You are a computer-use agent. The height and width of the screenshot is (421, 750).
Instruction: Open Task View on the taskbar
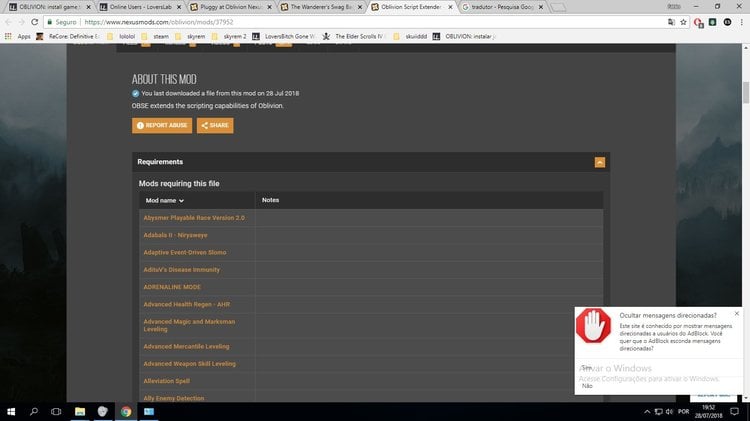pos(56,411)
